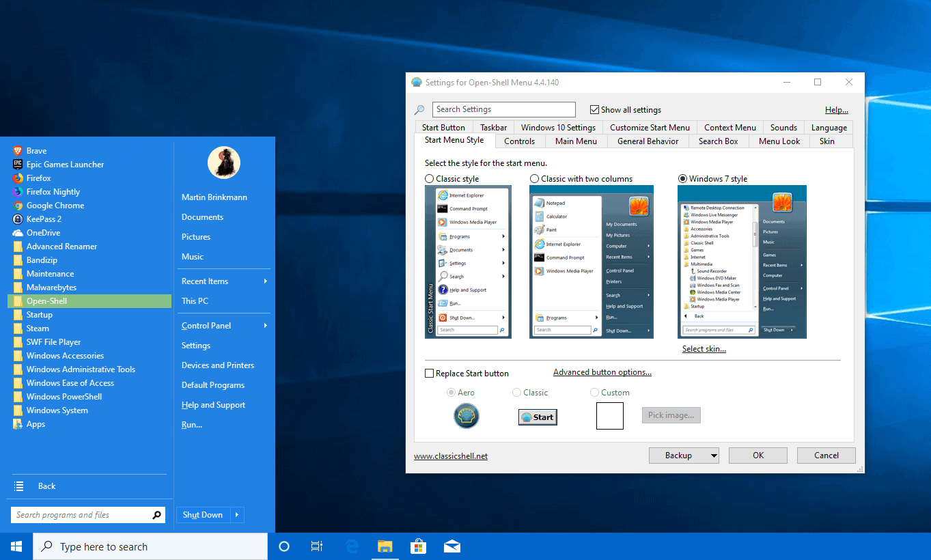Click the Aero start button image
Image resolution: width=931 pixels, height=560 pixels.
(467, 416)
